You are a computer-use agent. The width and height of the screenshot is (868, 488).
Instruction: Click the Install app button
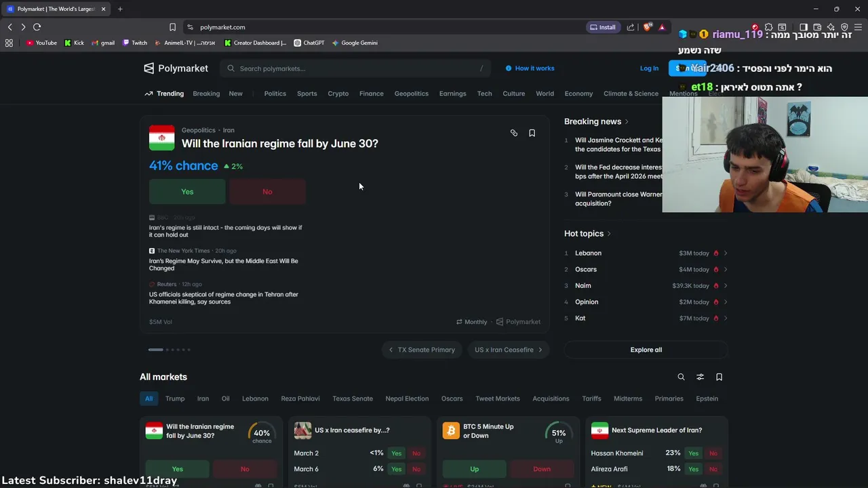[x=603, y=27]
